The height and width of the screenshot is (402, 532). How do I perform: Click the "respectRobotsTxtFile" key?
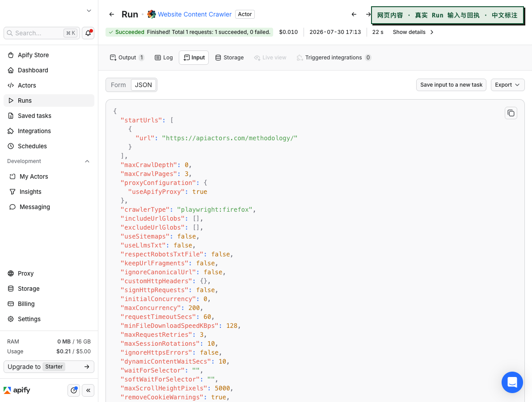(162, 254)
